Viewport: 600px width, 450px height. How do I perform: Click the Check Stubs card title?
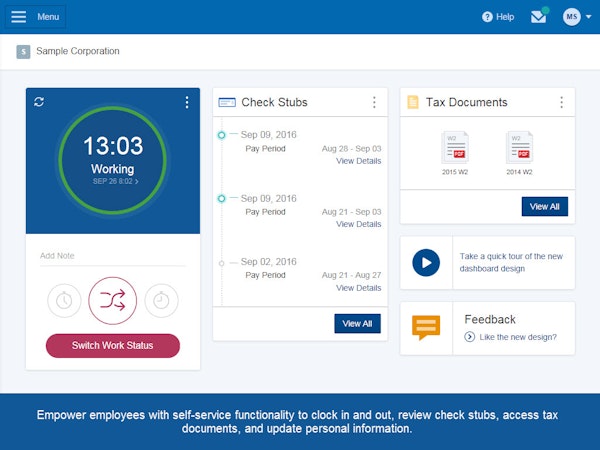click(x=274, y=102)
